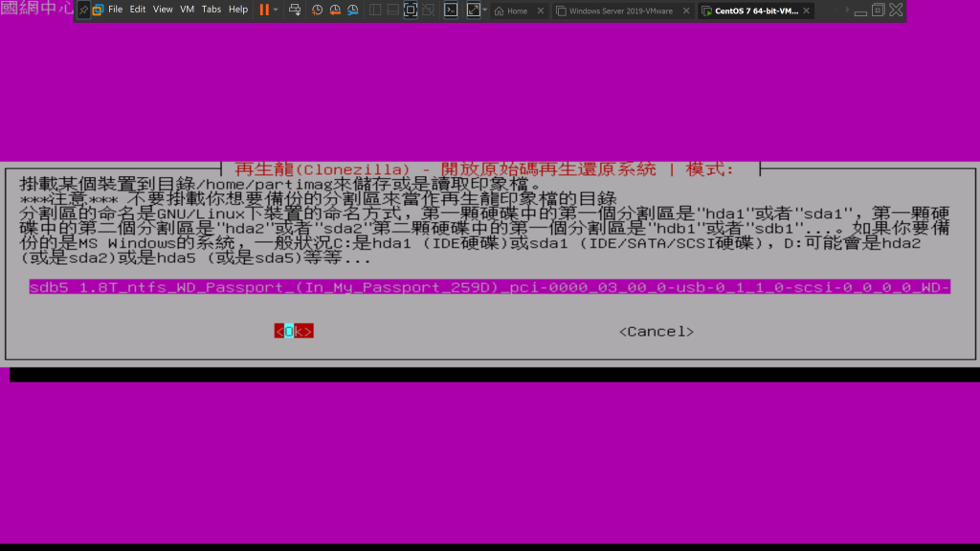The height and width of the screenshot is (551, 980).
Task: Click the full screen mode icon
Action: (x=411, y=10)
